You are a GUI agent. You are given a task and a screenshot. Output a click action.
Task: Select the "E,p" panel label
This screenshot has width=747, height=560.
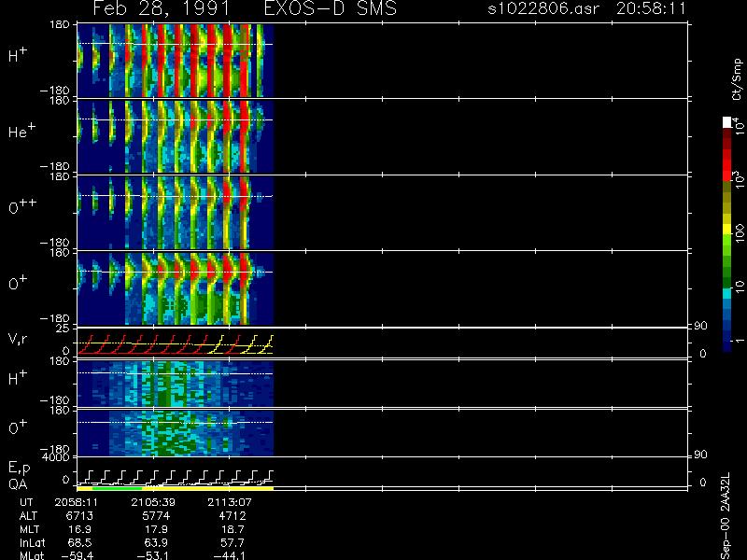[19, 469]
